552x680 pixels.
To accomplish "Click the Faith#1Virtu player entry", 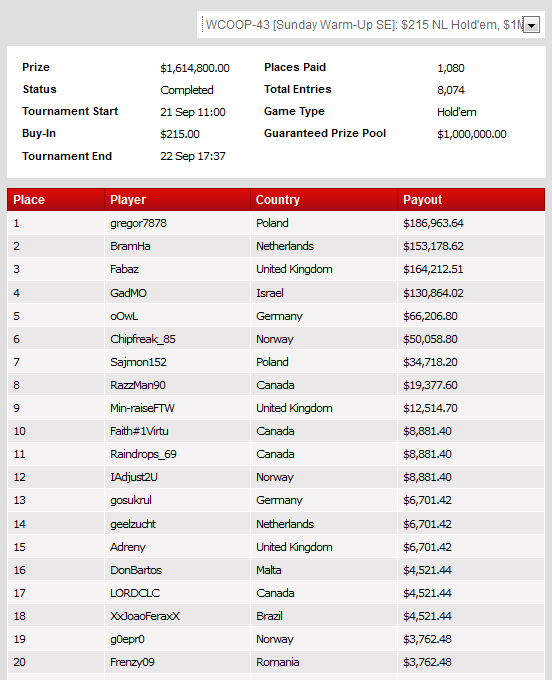I will [139, 431].
